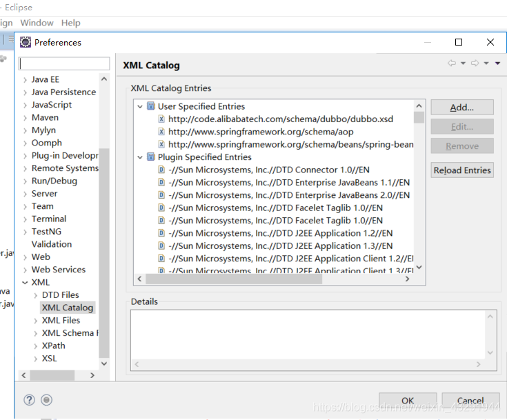The height and width of the screenshot is (420, 507).
Task: Expand the XML Files node
Action: [36, 321]
